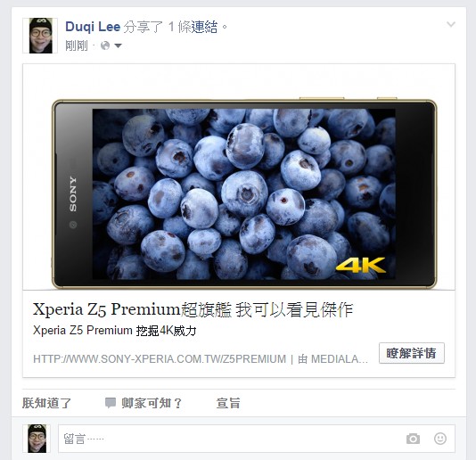This screenshot has height=460, width=476.
Task: Open the emoji smiley sticker picker
Action: [440, 439]
